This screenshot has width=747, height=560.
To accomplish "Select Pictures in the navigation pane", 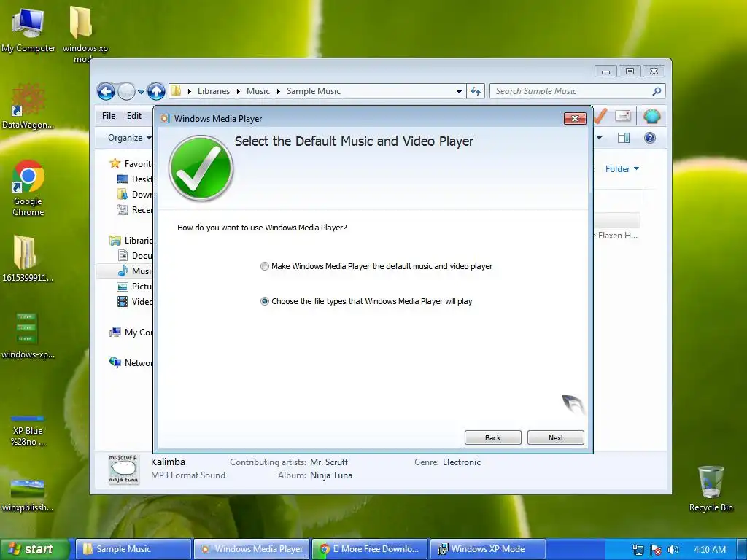I will click(x=135, y=286).
